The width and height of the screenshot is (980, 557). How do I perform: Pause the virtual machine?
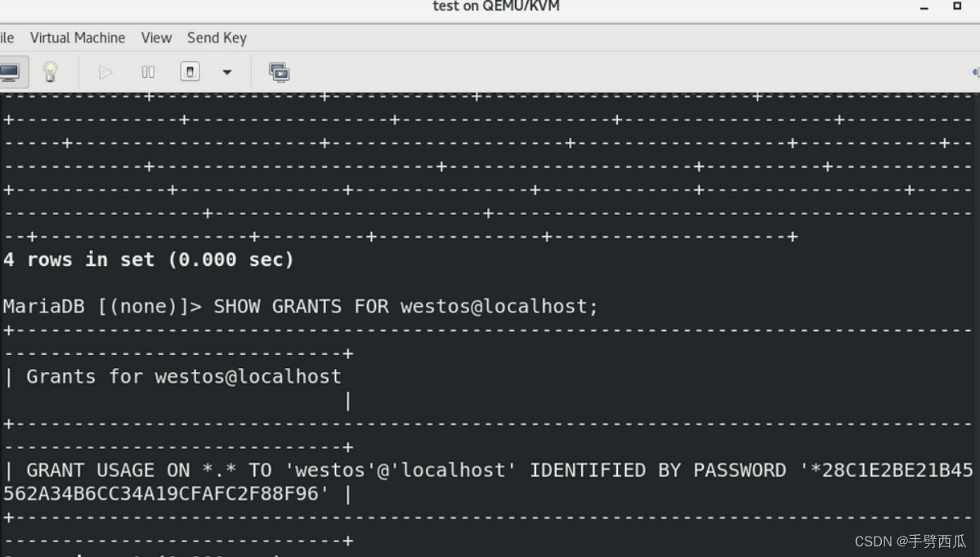pos(147,72)
